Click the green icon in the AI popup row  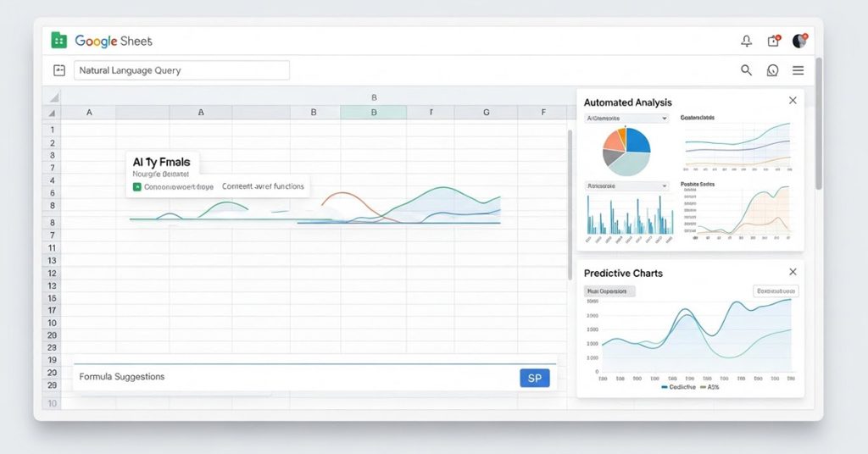click(x=137, y=187)
